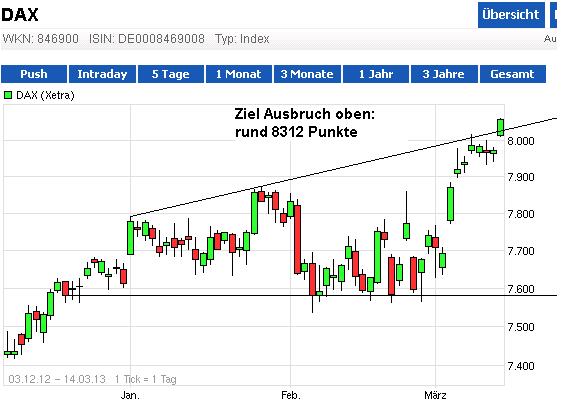
Task: Select the Intraday time range
Action: pyautogui.click(x=102, y=74)
